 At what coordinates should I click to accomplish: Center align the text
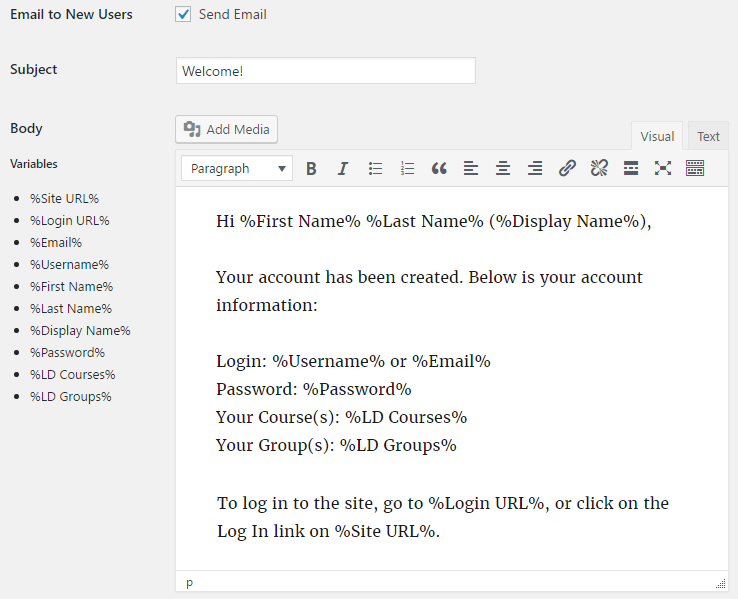[503, 169]
